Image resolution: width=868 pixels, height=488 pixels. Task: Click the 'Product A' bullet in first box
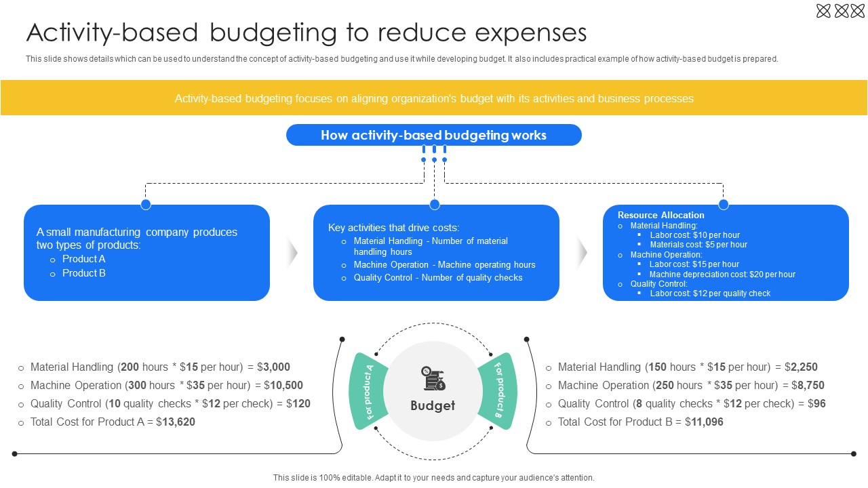click(x=84, y=259)
